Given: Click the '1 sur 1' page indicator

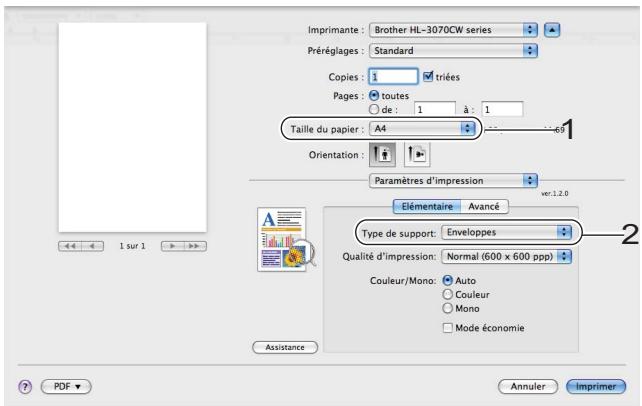Looking at the screenshot, I should (132, 246).
